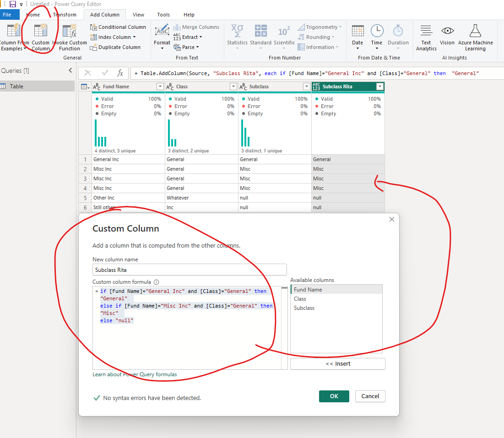Screen dimensions: 504x438
Task: Click Cancel in Custom Column dialog
Action: pos(370,396)
